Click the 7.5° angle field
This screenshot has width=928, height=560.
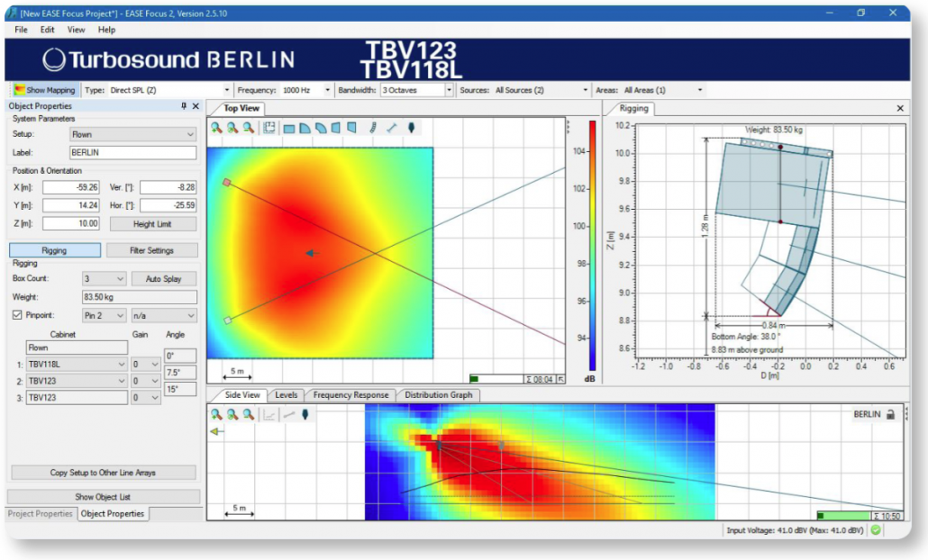coord(180,373)
